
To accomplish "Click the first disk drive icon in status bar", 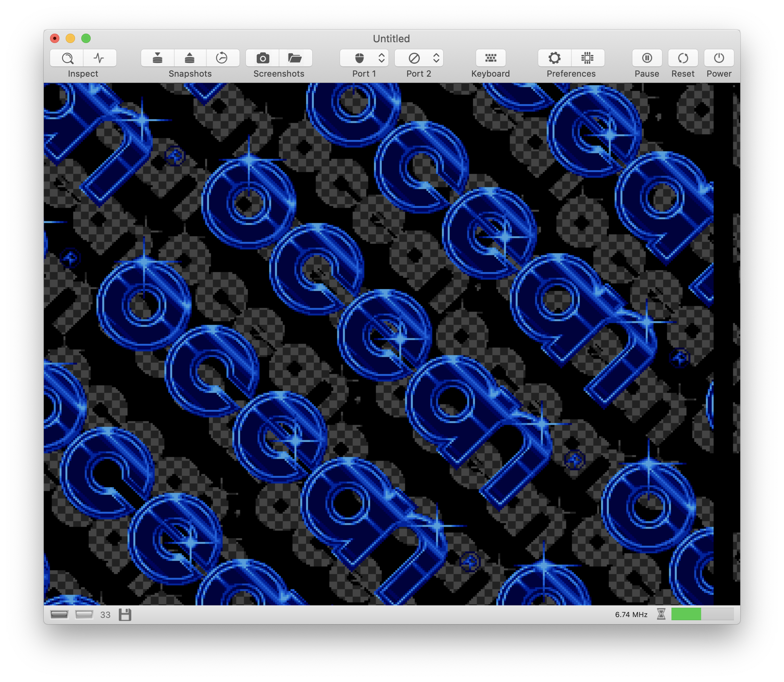I will pyautogui.click(x=59, y=615).
